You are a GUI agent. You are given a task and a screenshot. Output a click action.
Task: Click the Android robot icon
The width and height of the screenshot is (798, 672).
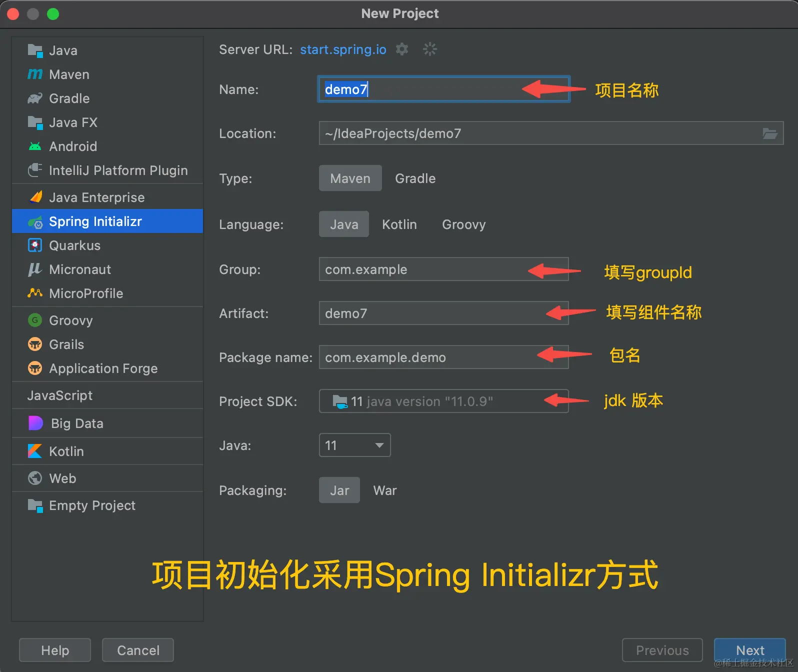click(x=35, y=146)
